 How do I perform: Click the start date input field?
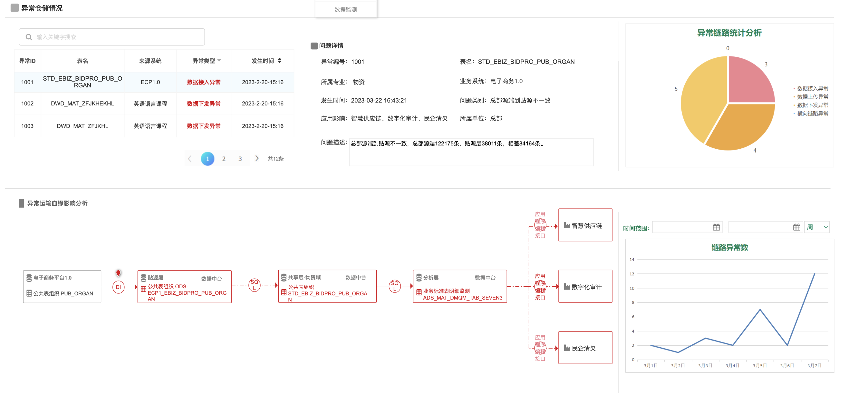pyautogui.click(x=687, y=227)
